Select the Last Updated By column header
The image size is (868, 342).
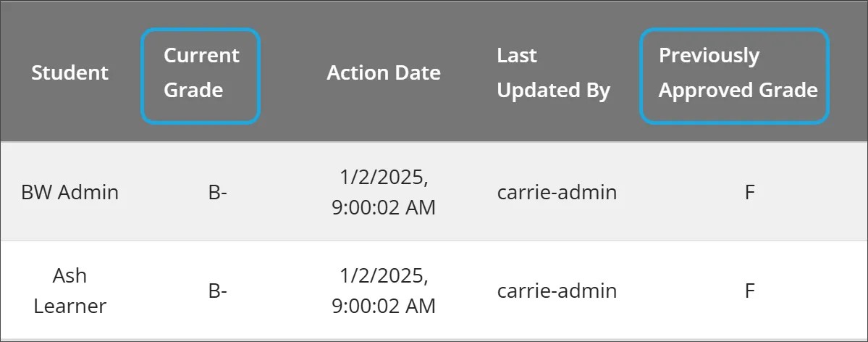pos(553,73)
